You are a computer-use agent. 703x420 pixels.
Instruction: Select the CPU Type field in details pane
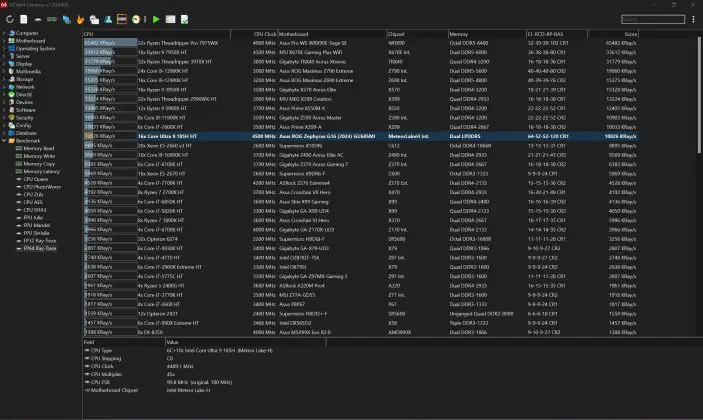point(101,351)
